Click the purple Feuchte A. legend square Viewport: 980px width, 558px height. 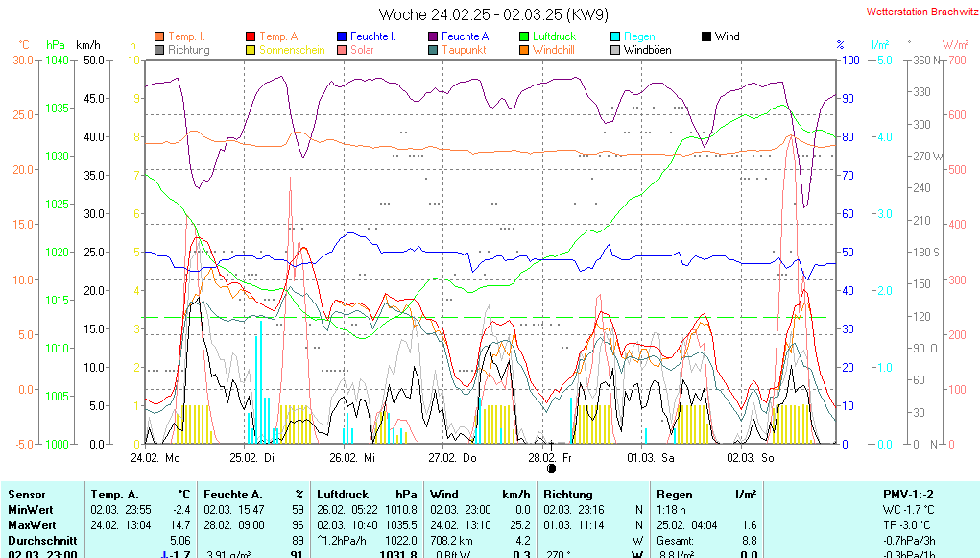433,36
